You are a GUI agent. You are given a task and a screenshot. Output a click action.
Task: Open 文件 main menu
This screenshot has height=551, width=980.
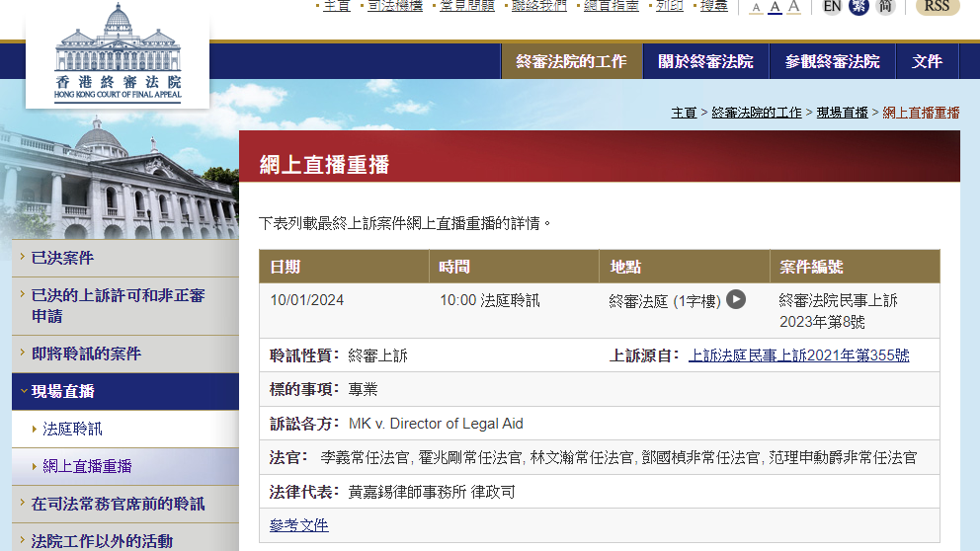(x=927, y=61)
